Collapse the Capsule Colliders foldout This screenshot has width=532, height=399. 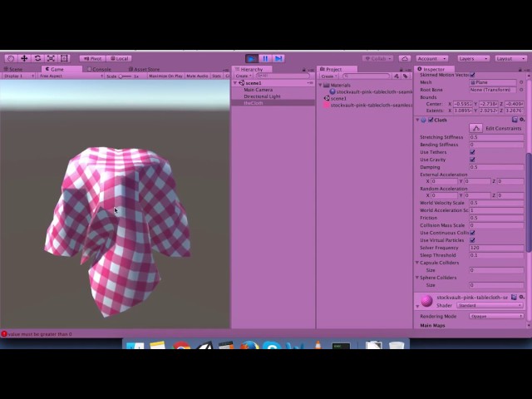417,263
